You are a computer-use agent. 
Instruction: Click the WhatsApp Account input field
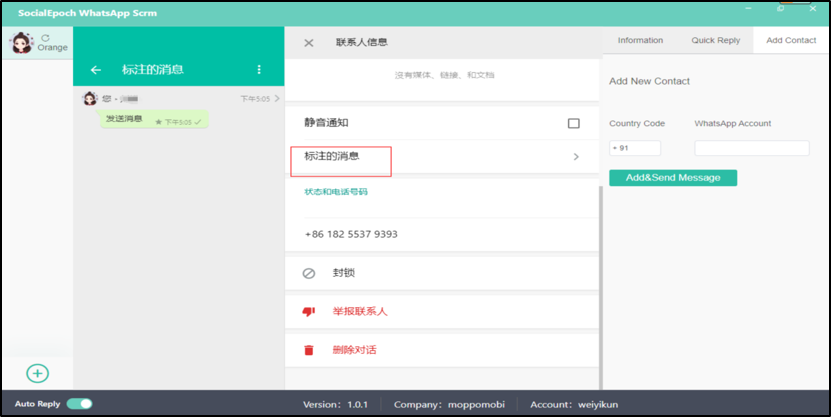click(752, 148)
